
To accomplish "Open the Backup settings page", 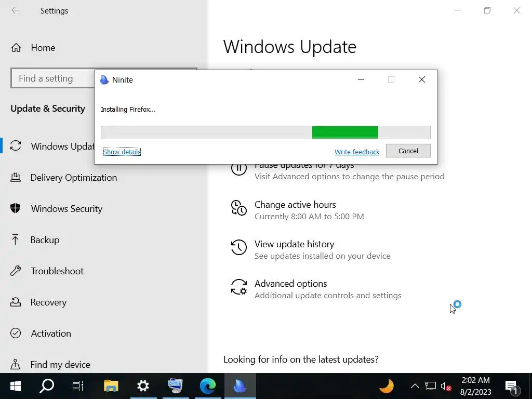I will (x=35, y=240).
